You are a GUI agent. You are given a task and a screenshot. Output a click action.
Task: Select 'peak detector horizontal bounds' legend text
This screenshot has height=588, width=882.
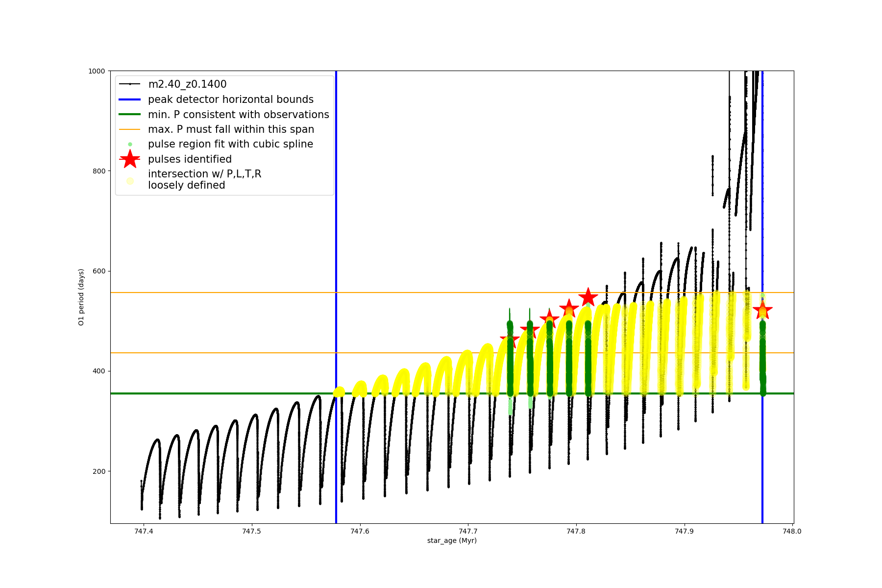(x=230, y=99)
